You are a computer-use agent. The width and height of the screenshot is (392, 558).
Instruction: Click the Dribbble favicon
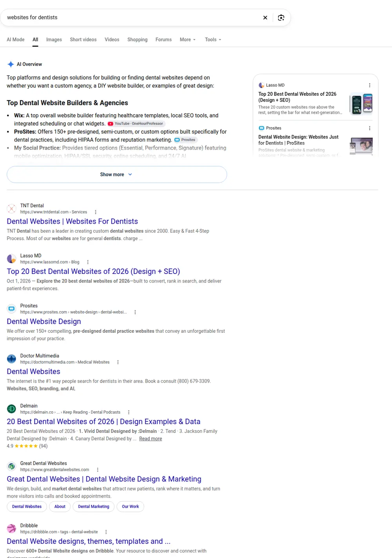(12, 529)
